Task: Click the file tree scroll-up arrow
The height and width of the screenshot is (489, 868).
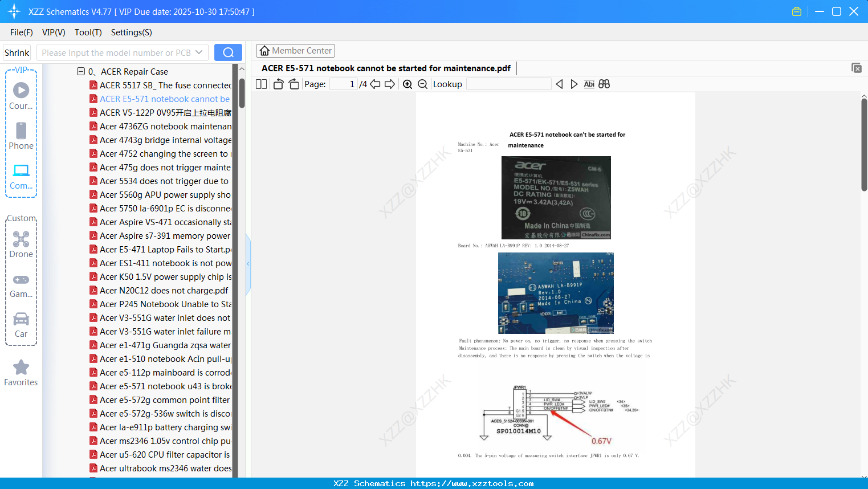Action: tap(242, 69)
